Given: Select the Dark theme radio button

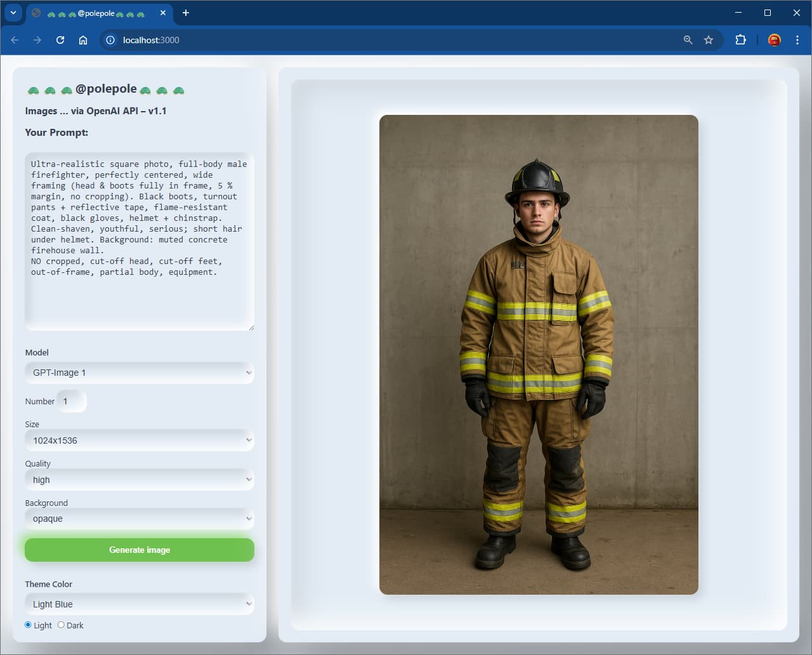Looking at the screenshot, I should click(x=61, y=625).
